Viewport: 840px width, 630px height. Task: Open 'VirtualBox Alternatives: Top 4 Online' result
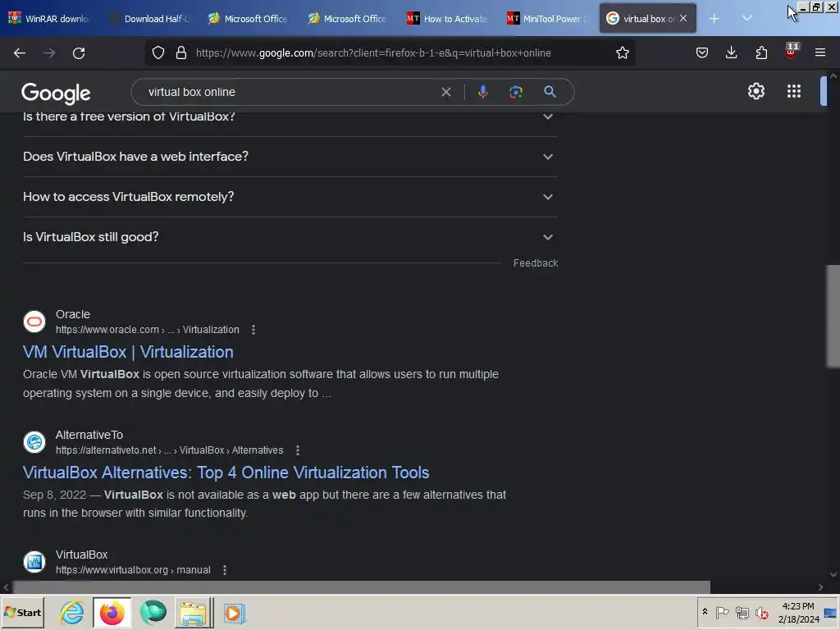tap(226, 472)
